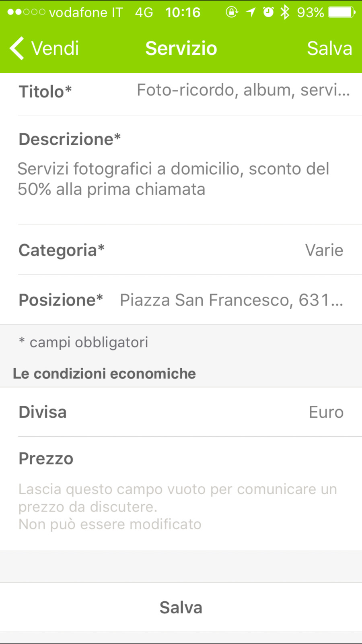This screenshot has height=644, width=362.
Task: Tap the Bluetooth icon in status bar
Action: pyautogui.click(x=285, y=12)
